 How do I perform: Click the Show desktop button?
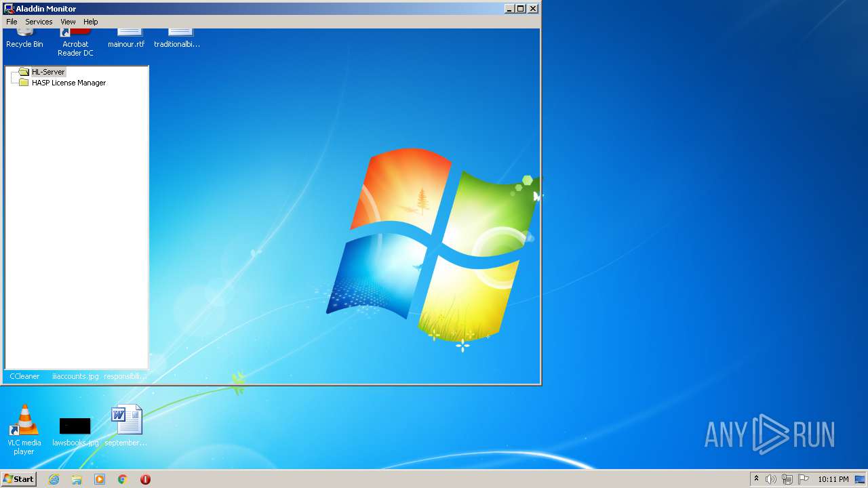pos(861,479)
